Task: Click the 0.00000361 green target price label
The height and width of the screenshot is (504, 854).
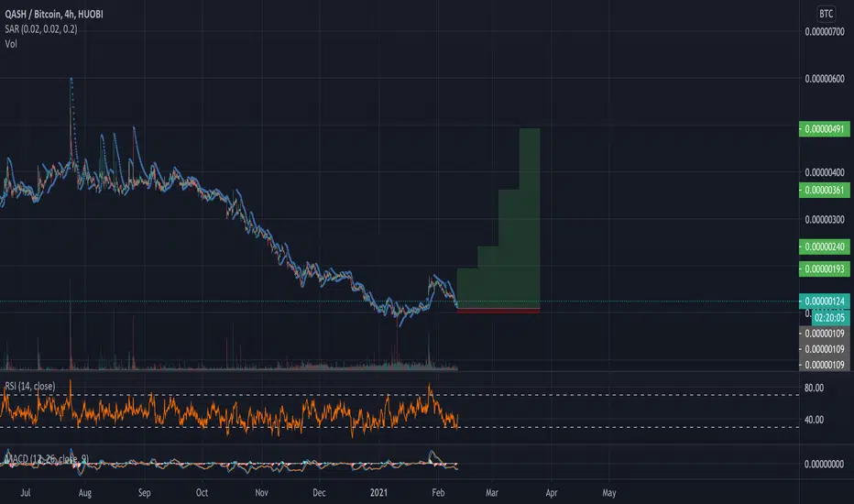Action: pyautogui.click(x=824, y=191)
